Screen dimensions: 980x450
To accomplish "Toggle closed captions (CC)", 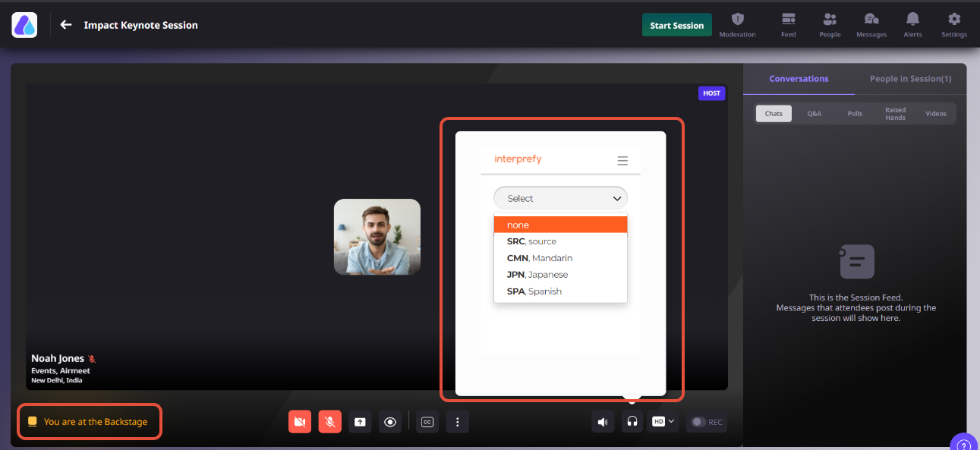I will [427, 422].
